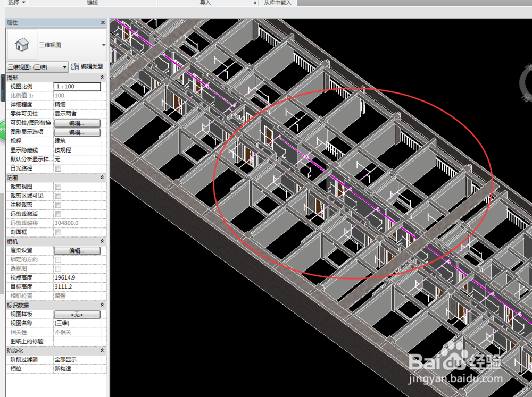Click 编辑 button for 渲染设置
This screenshot has height=397, width=532.
coord(77,250)
